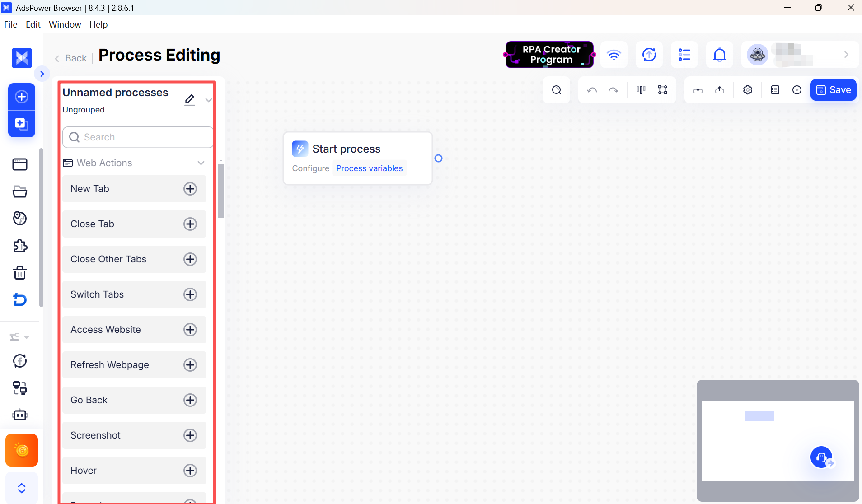The image size is (862, 504).
Task: Focus the Search actions input field
Action: tap(138, 137)
